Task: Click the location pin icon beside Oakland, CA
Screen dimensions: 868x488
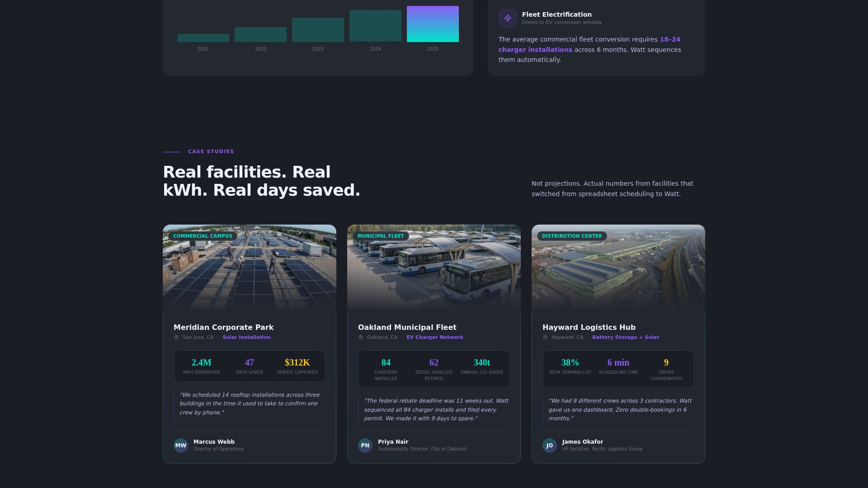Action: (x=361, y=338)
